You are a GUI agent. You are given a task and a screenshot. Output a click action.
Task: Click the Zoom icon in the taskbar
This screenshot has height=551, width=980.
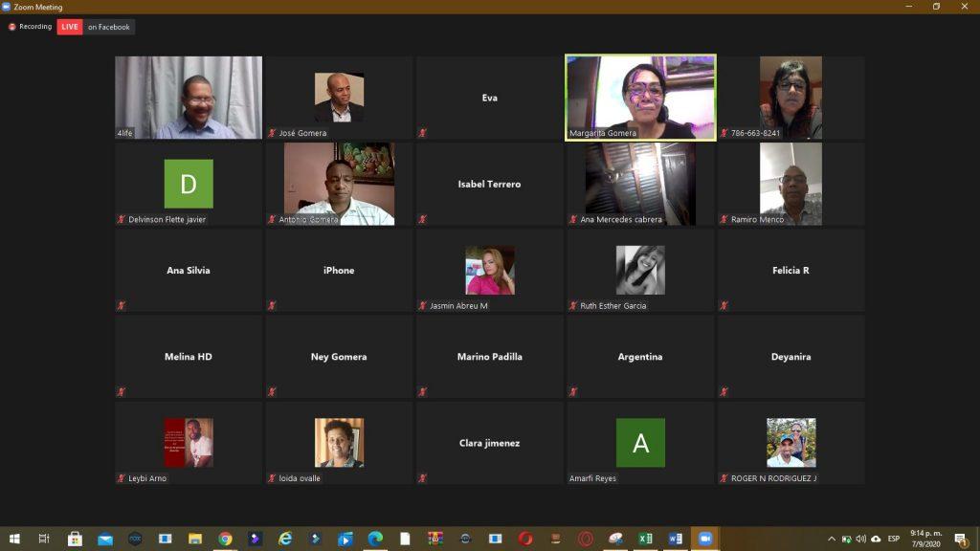[705, 539]
